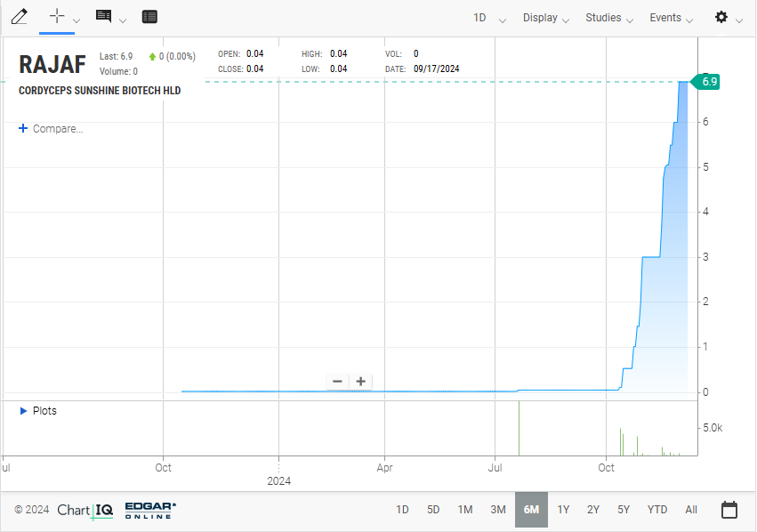Image resolution: width=757 pixels, height=532 pixels.
Task: Open the chart settings gear
Action: click(721, 18)
